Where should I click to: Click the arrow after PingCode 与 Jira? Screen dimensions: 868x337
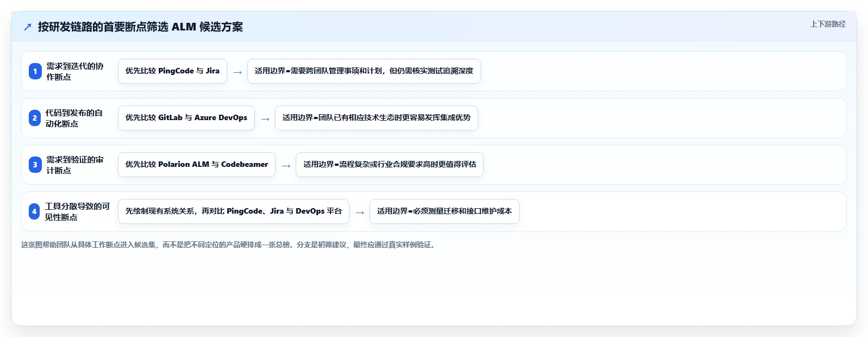tap(238, 72)
